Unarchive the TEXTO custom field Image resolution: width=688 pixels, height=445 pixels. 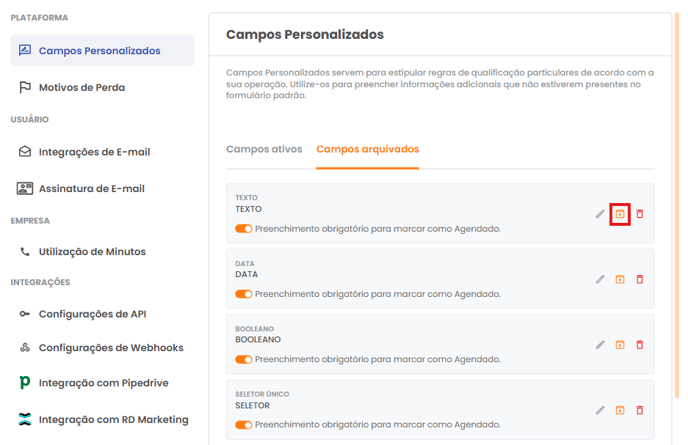[x=620, y=214]
